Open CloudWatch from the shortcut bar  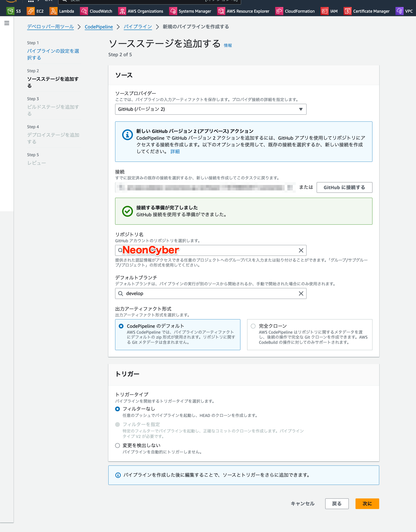coord(84,11)
